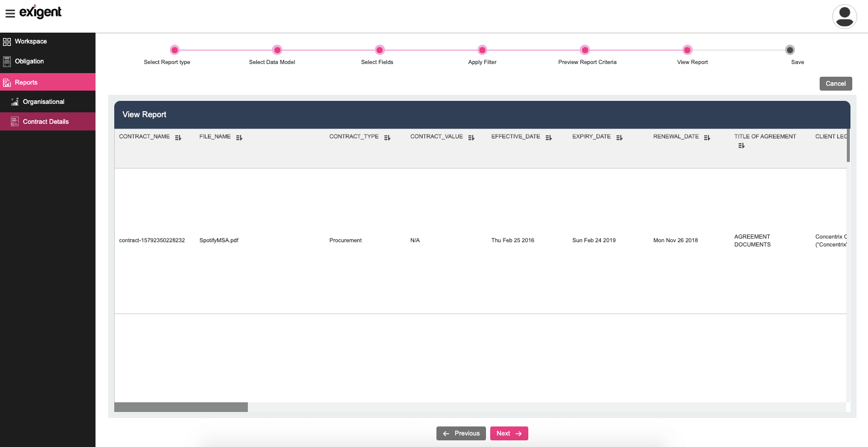Sort by EXPIRY_DATE column icon
The image size is (868, 447).
click(x=620, y=138)
